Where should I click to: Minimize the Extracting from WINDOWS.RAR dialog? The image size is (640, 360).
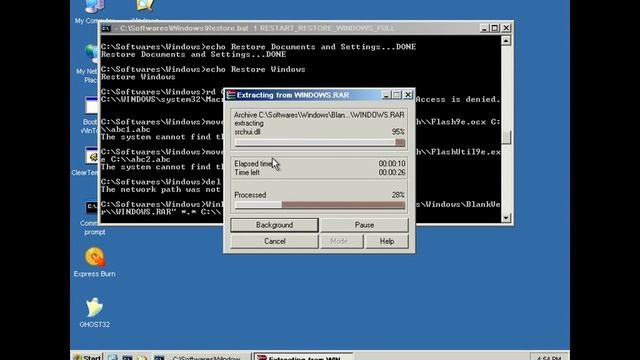tap(386, 95)
